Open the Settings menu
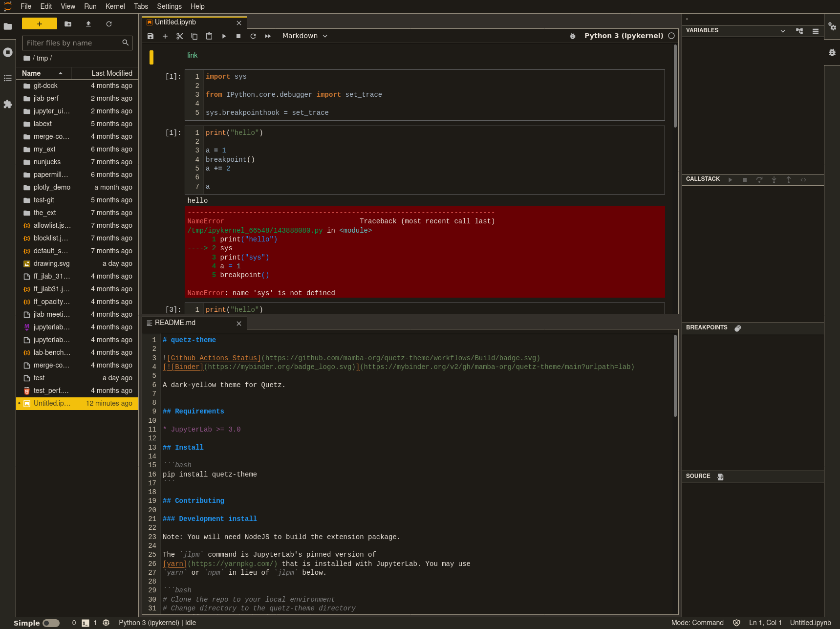Image resolution: width=840 pixels, height=629 pixels. click(169, 6)
